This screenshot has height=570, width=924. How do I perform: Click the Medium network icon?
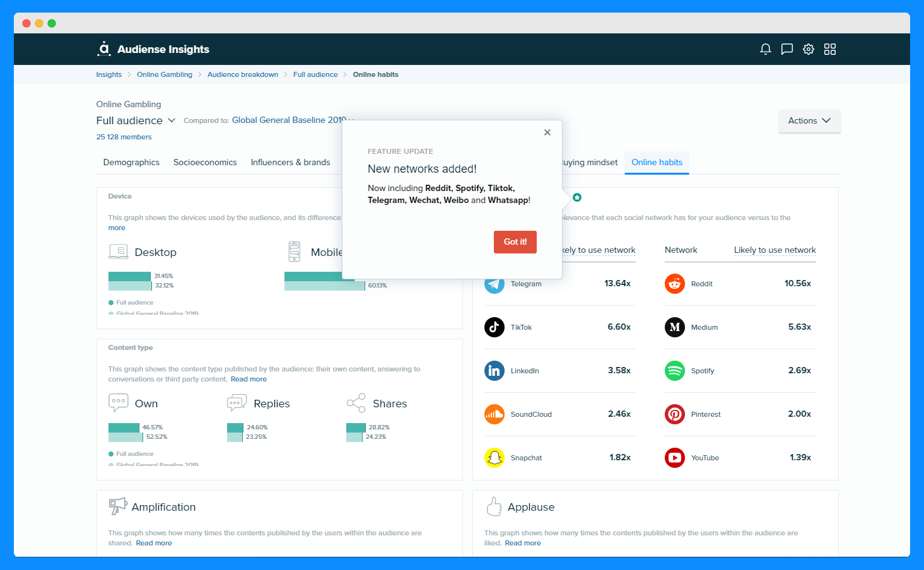pyautogui.click(x=675, y=327)
